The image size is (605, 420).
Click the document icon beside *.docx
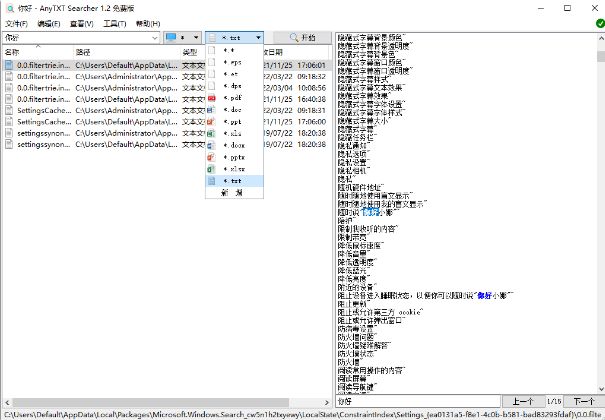[211, 145]
